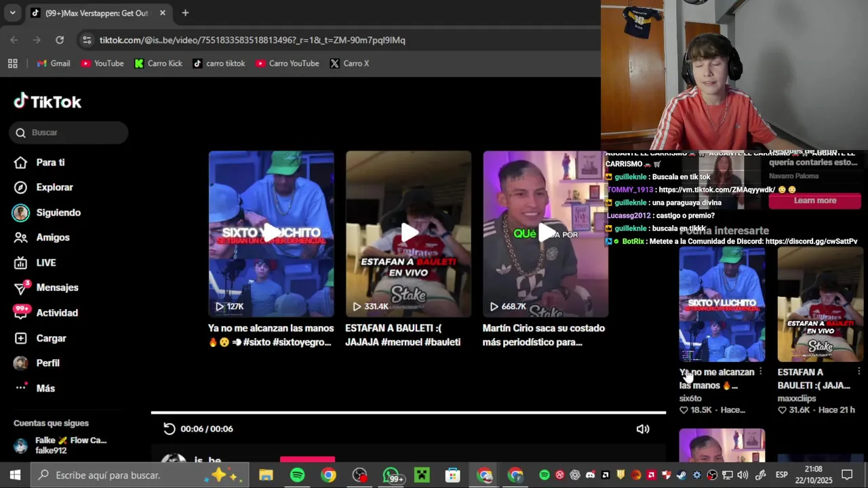Open Discord invite link in BotRix message
The image size is (868, 488).
click(811, 241)
